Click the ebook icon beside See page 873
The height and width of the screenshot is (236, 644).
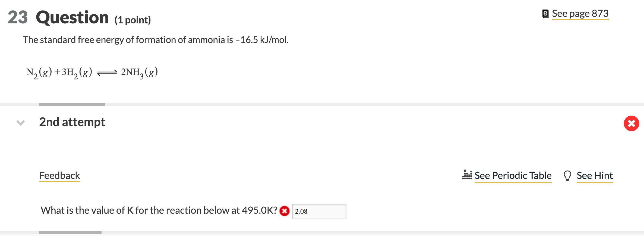pos(545,14)
